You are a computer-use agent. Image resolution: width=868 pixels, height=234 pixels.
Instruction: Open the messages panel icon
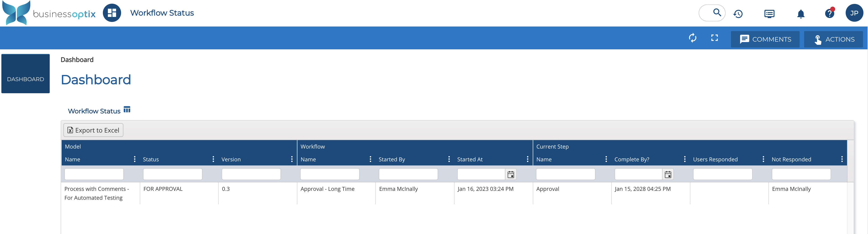point(769,14)
